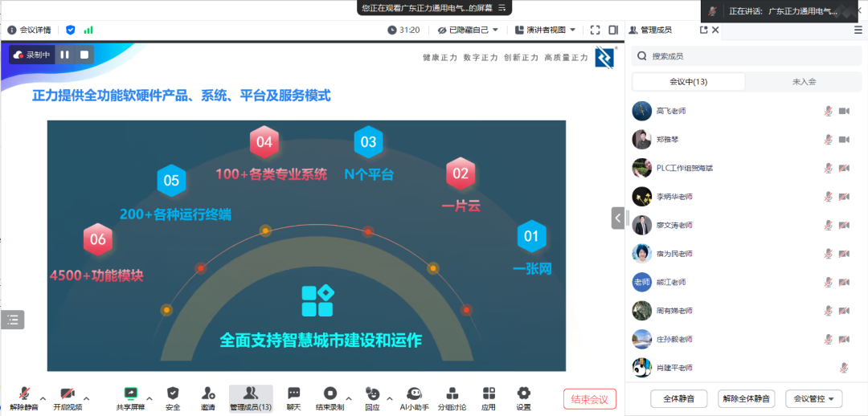Image resolution: width=868 pixels, height=416 pixels.
Task: Pop out the 管理成员 panel
Action: (x=703, y=30)
